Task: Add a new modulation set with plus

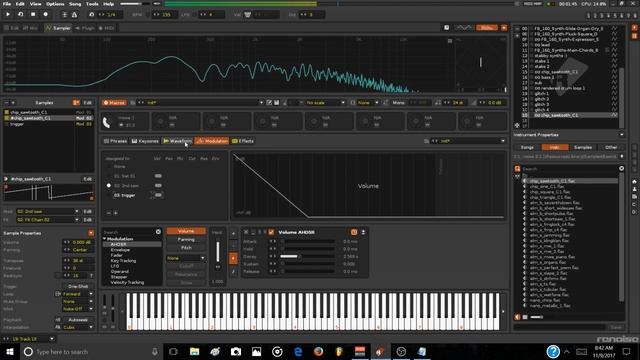Action: (x=116, y=213)
